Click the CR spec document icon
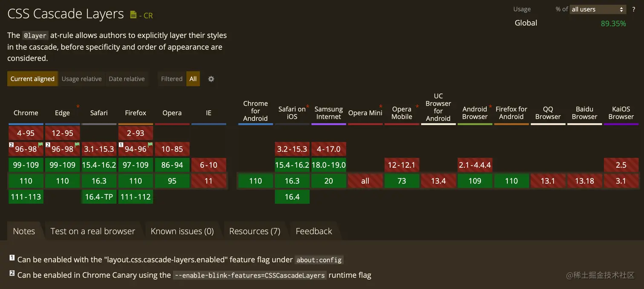The width and height of the screenshot is (644, 289). tap(133, 14)
